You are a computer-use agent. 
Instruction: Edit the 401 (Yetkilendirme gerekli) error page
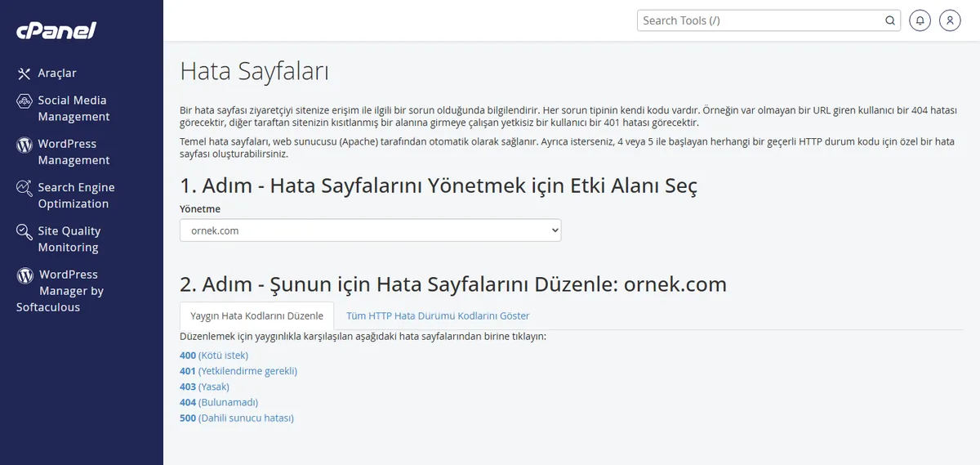[238, 371]
